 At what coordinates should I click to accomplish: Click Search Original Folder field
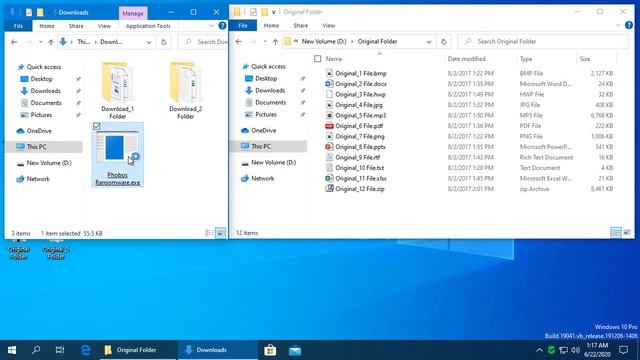point(543,42)
